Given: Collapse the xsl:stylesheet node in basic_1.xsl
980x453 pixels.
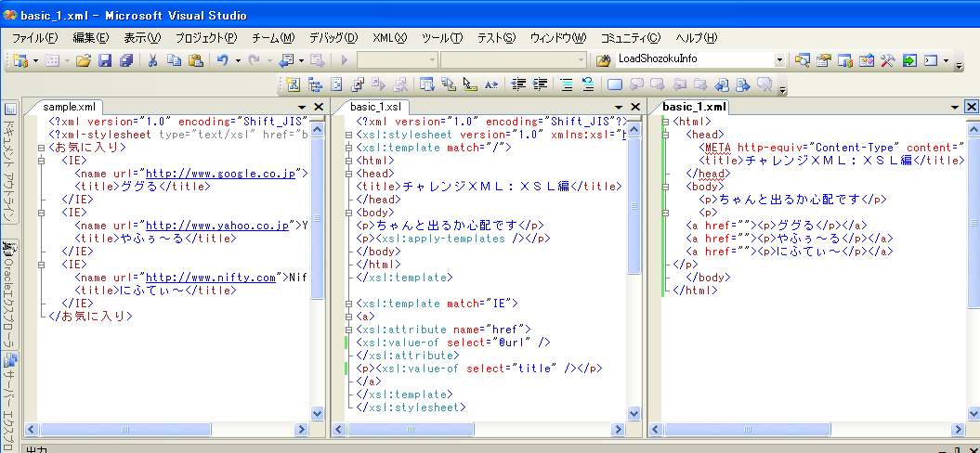Looking at the screenshot, I should [348, 135].
